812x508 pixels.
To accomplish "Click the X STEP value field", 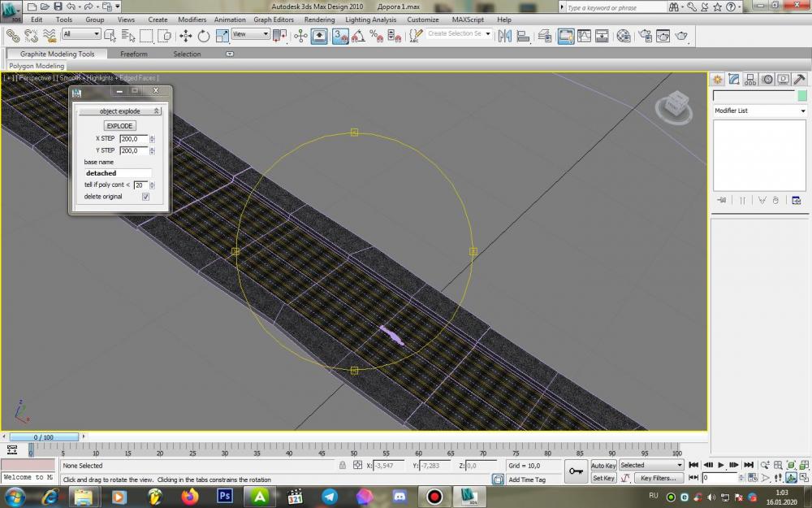I will coord(134,139).
